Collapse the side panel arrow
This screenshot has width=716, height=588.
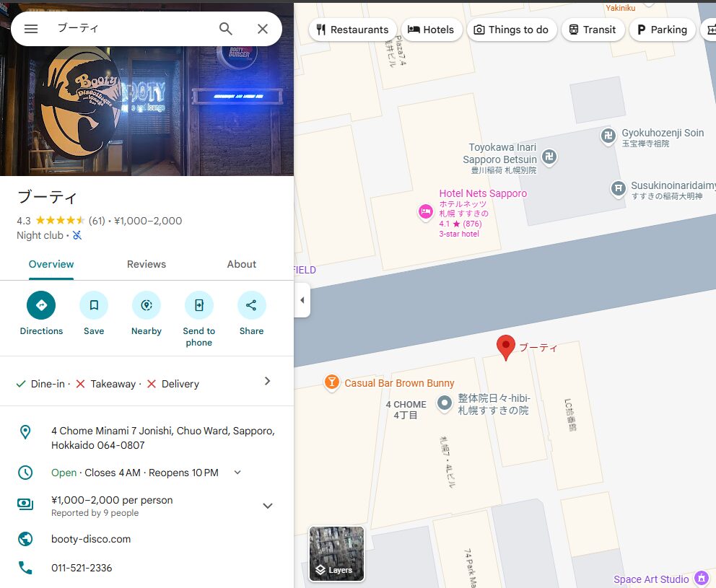[302, 300]
